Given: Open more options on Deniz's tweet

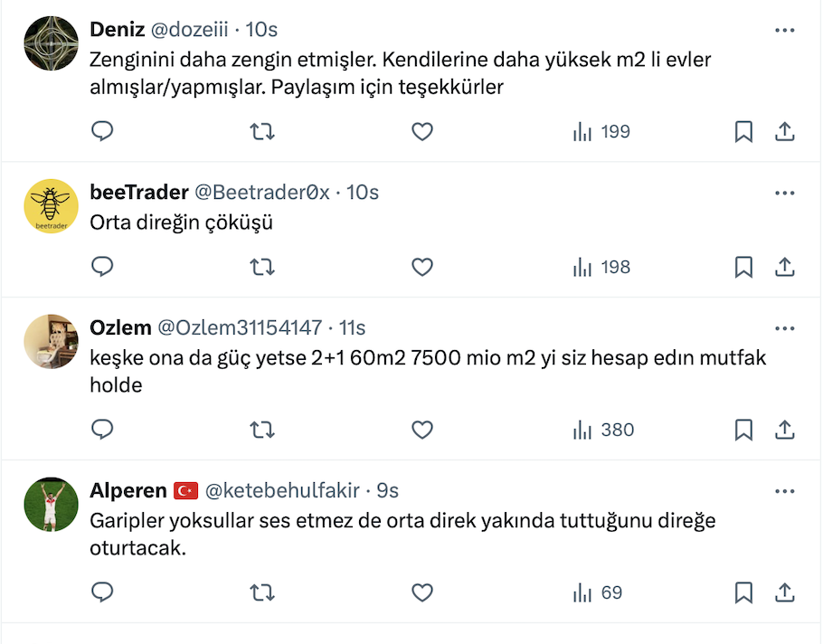Looking at the screenshot, I should point(785,30).
